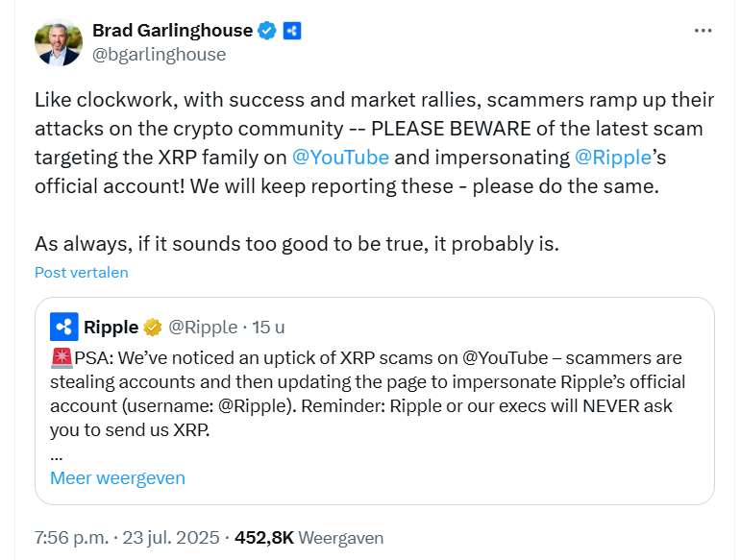Click the 15 u timestamp on quoted post
741x560 pixels.
coord(268,328)
